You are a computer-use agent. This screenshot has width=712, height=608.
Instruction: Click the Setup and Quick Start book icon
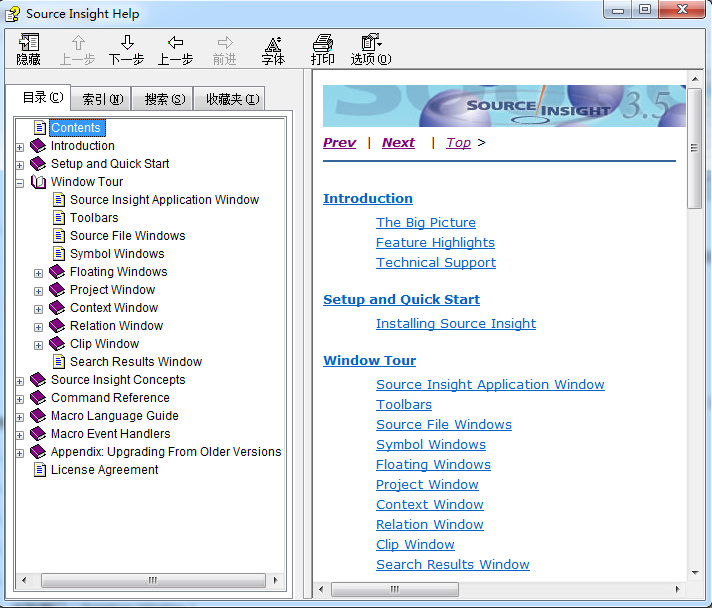point(38,163)
